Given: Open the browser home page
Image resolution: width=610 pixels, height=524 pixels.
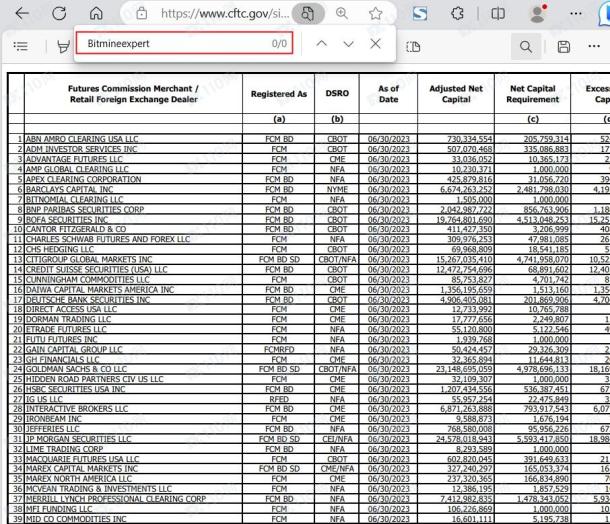Looking at the screenshot, I should pyautogui.click(x=96, y=14).
